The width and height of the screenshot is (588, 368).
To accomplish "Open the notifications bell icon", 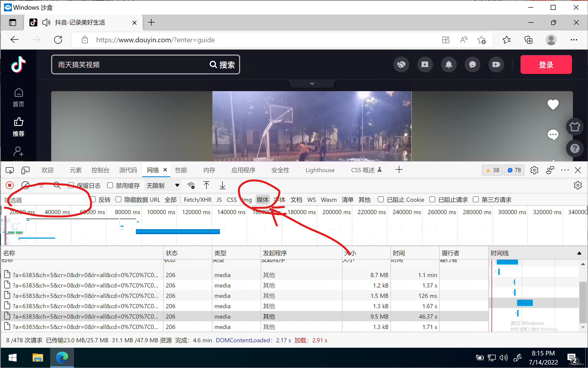I will tap(449, 65).
